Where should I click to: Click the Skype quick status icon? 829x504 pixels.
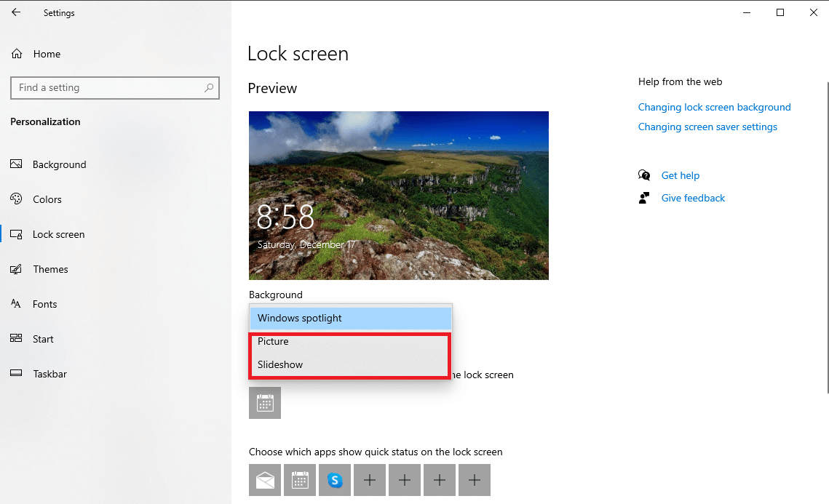point(335,480)
